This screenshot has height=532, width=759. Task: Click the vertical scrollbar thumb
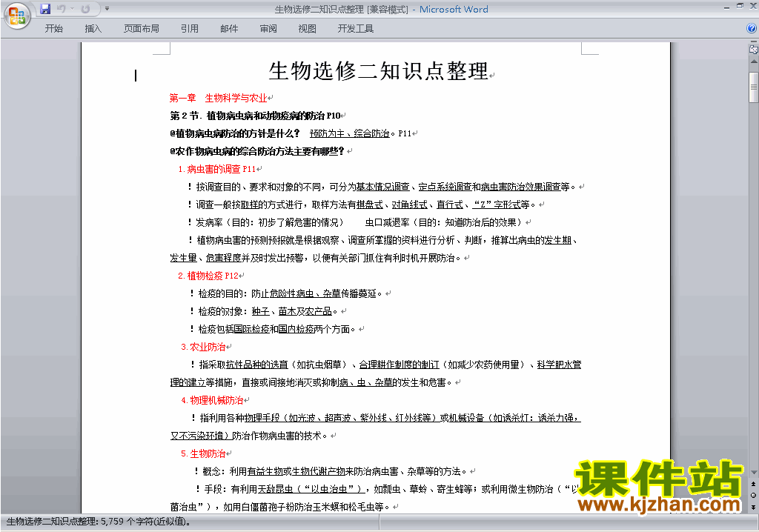753,87
